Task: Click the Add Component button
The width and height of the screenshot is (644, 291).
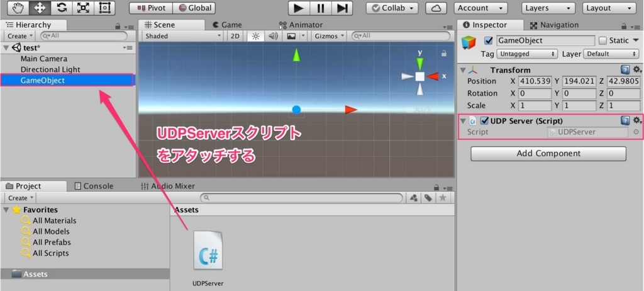Action: point(548,154)
